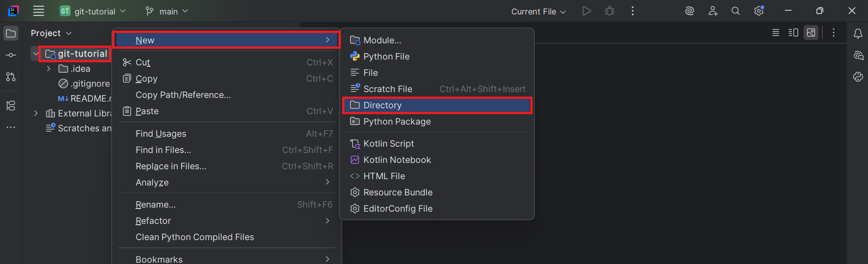
Task: Open the Commit tool window icon
Action: tap(11, 55)
